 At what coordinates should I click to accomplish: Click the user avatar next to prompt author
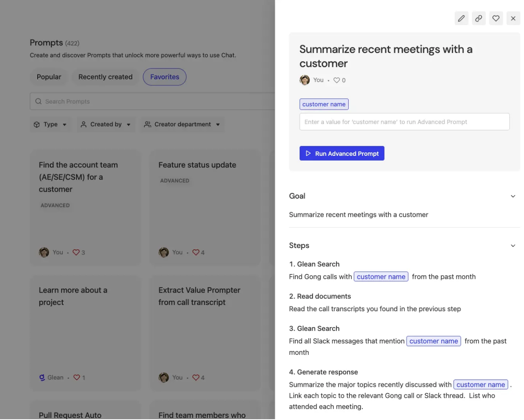305,80
